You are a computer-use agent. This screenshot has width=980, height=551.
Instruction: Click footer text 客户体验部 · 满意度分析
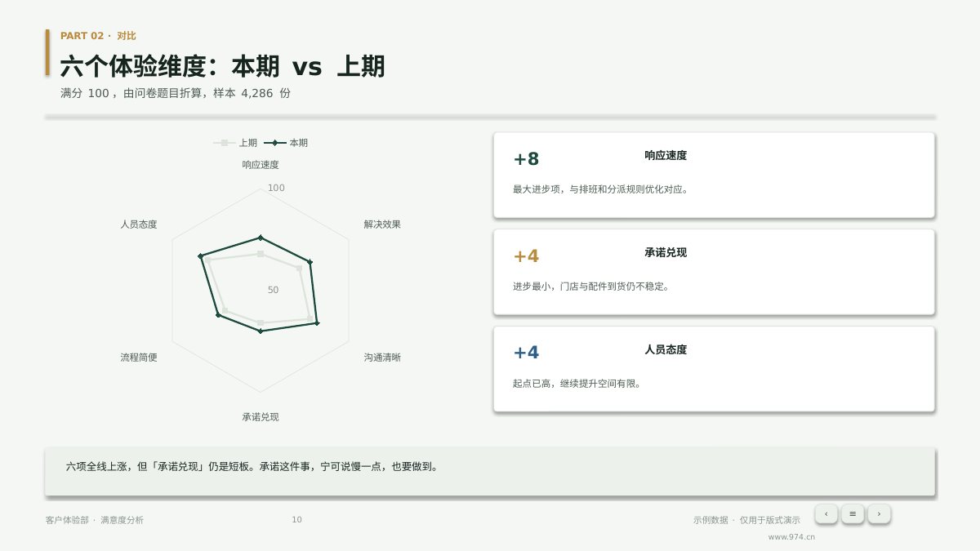point(95,520)
